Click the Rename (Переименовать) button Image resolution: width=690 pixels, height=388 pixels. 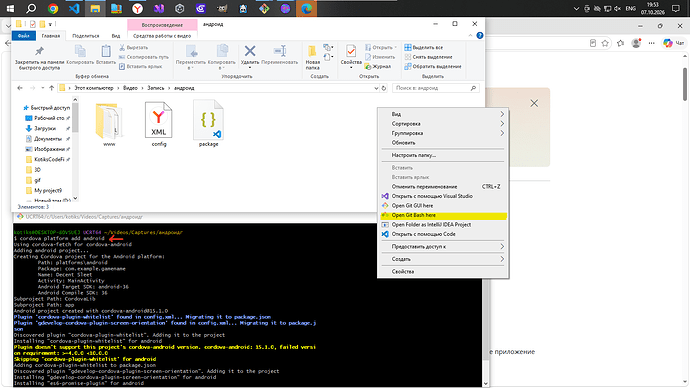coord(279,55)
